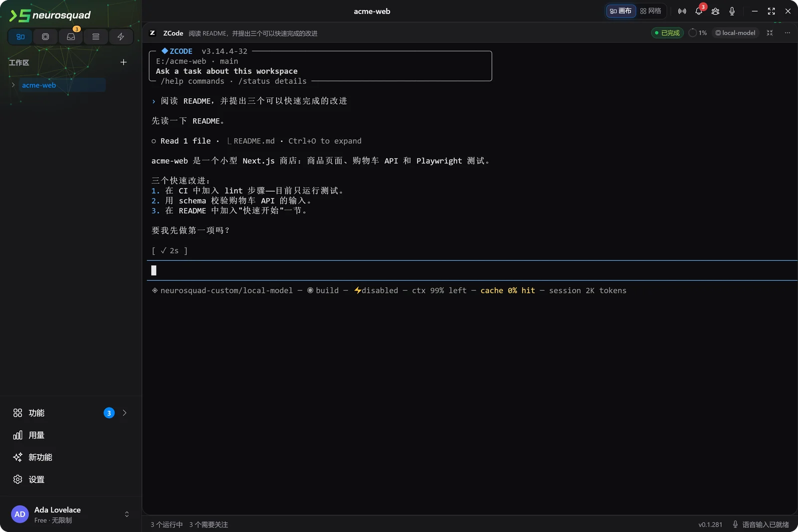Click the v0.1.281 version label
This screenshot has height=532, width=798.
coord(710,525)
